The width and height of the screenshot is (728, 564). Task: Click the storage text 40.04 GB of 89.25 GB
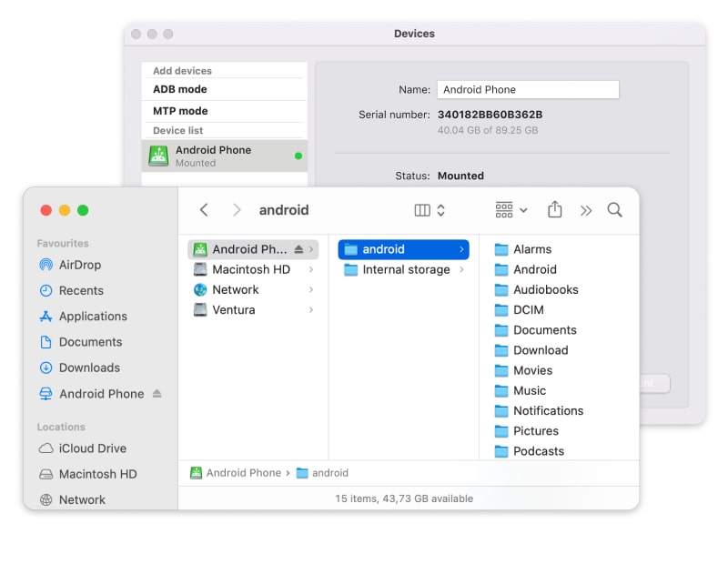point(488,130)
